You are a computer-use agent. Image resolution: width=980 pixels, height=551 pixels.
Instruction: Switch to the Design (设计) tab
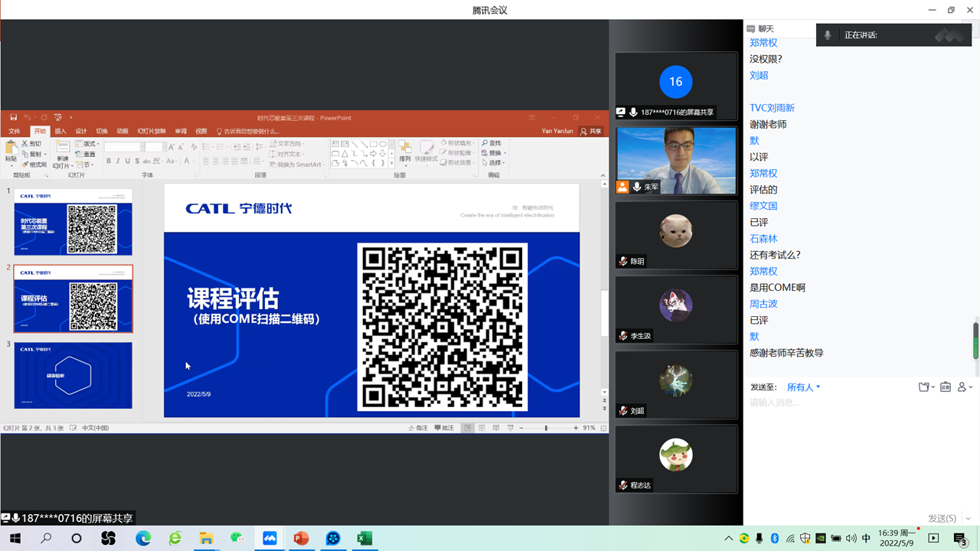click(x=81, y=131)
